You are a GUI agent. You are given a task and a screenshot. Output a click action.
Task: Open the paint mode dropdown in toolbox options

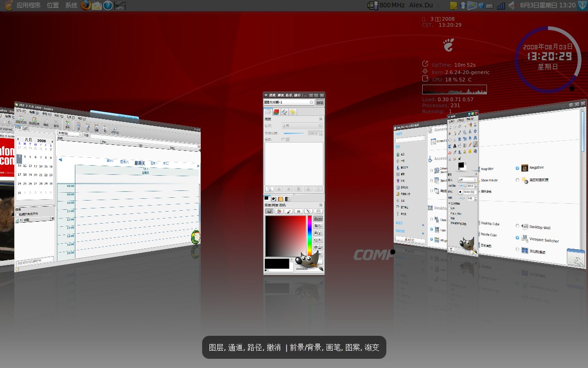467,180
